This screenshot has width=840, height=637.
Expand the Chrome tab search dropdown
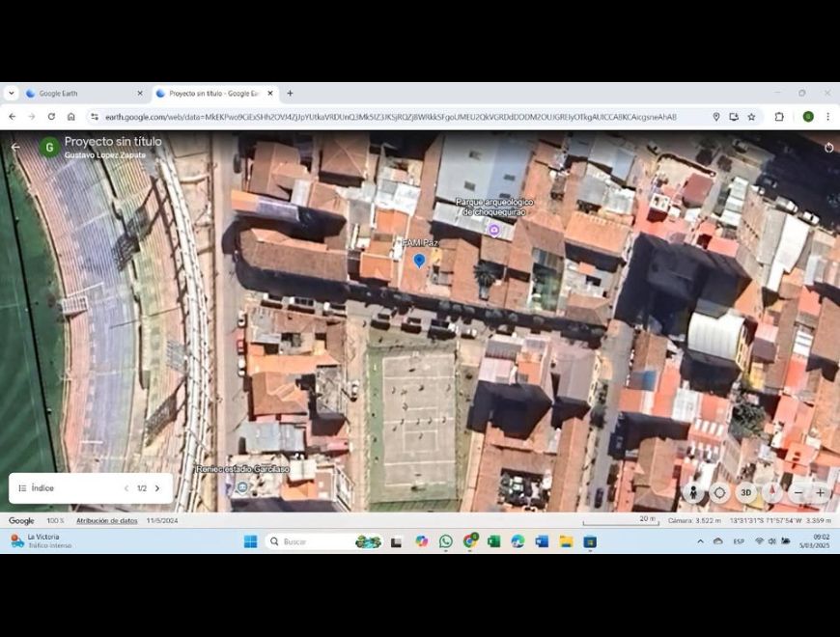point(12,94)
